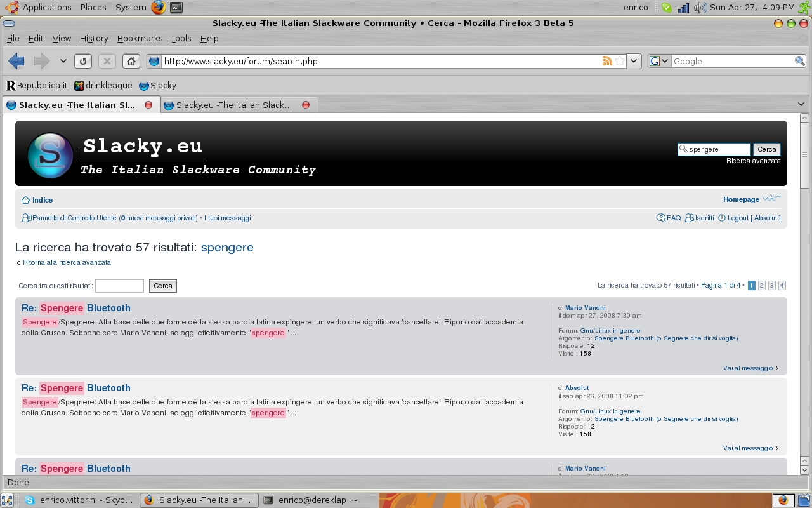Go forward with the forward arrow

click(42, 61)
